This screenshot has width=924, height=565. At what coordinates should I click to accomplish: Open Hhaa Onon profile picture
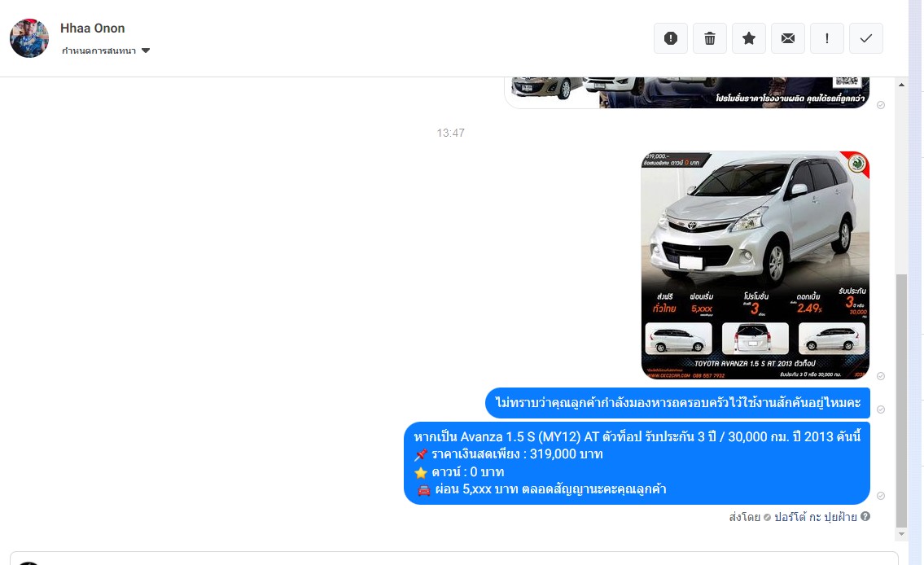(x=29, y=38)
